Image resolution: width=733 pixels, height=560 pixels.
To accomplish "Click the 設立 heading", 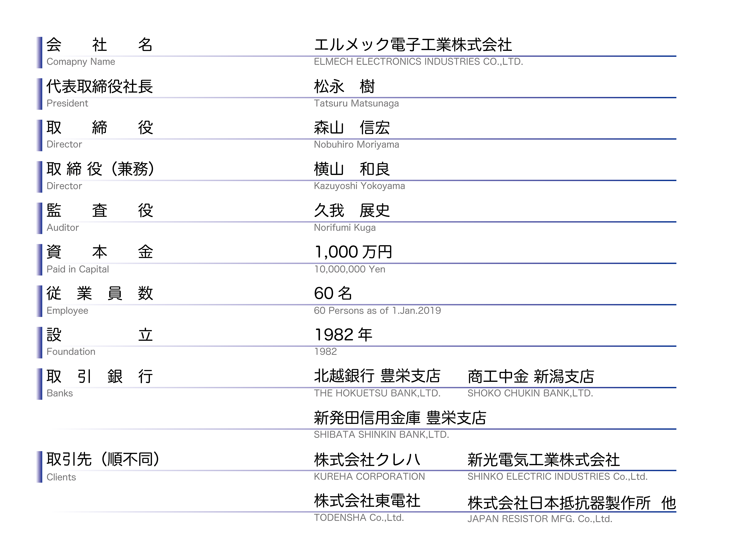I will tap(99, 335).
